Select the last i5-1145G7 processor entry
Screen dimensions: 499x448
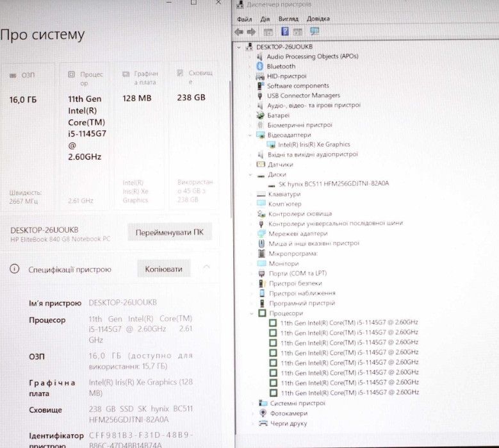[x=349, y=393]
